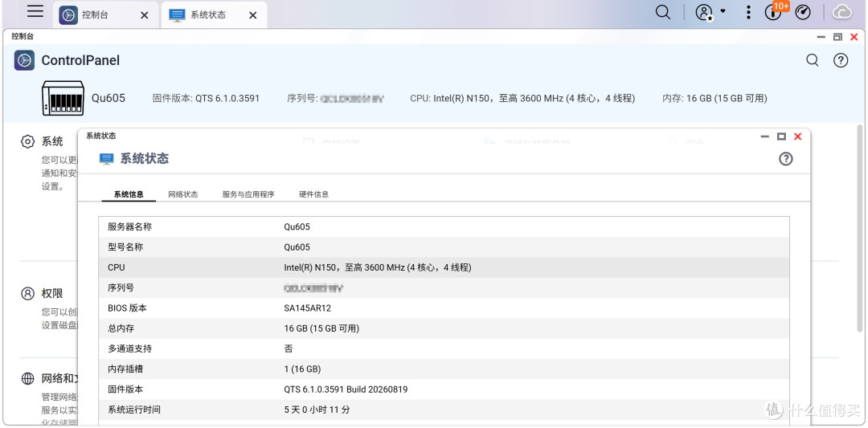868x428 pixels.
Task: Click the 型号名称 row label
Action: tap(125, 247)
